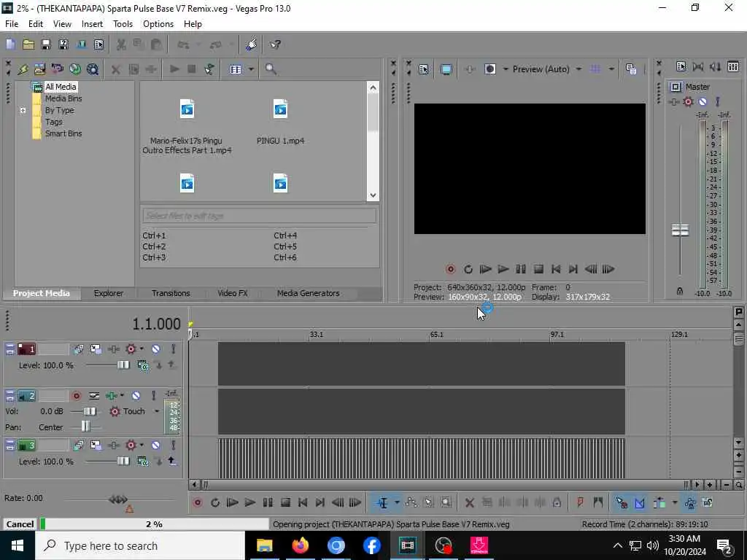The height and width of the screenshot is (560, 747).
Task: Mute audio track 2
Action: tap(136, 396)
